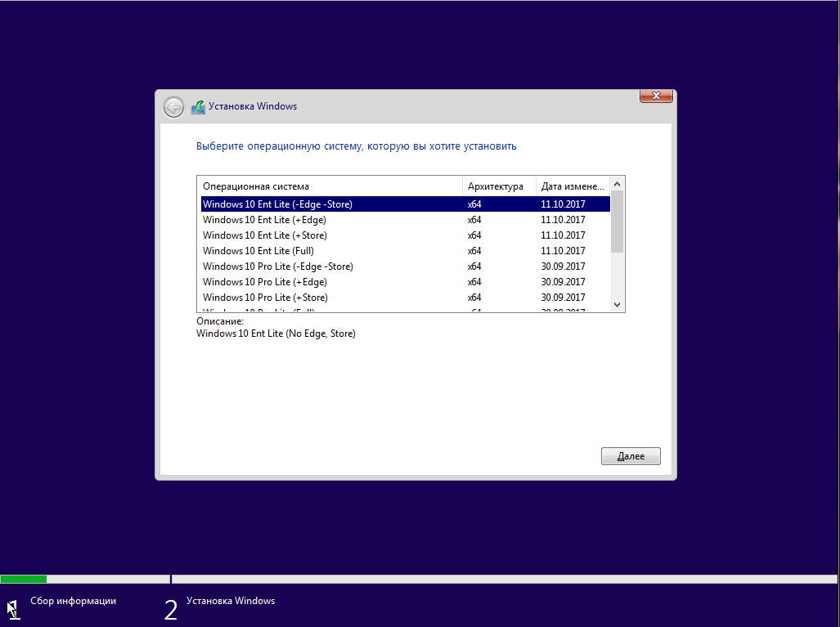Click the Дата измене... column header
The image size is (840, 627).
pyautogui.click(x=573, y=186)
